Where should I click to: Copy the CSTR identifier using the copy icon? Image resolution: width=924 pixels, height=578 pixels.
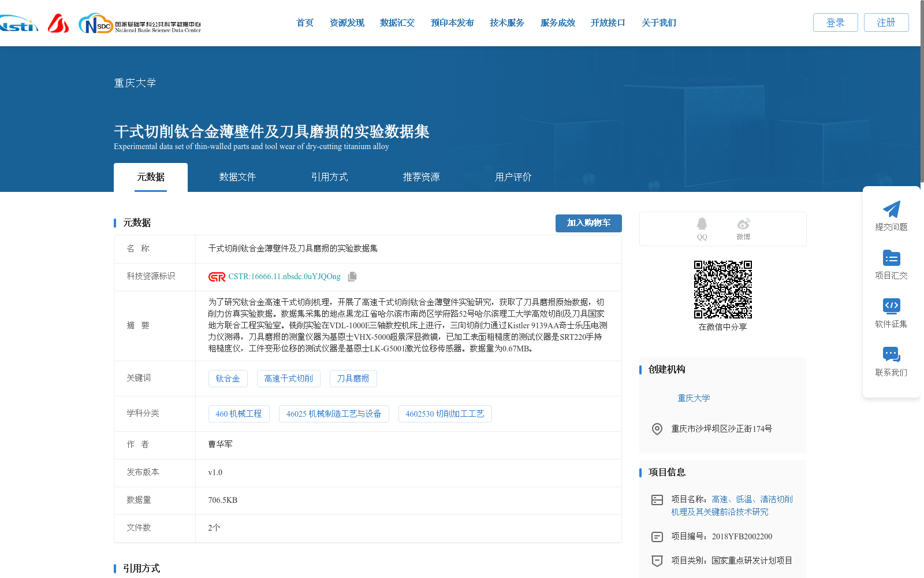pos(352,276)
